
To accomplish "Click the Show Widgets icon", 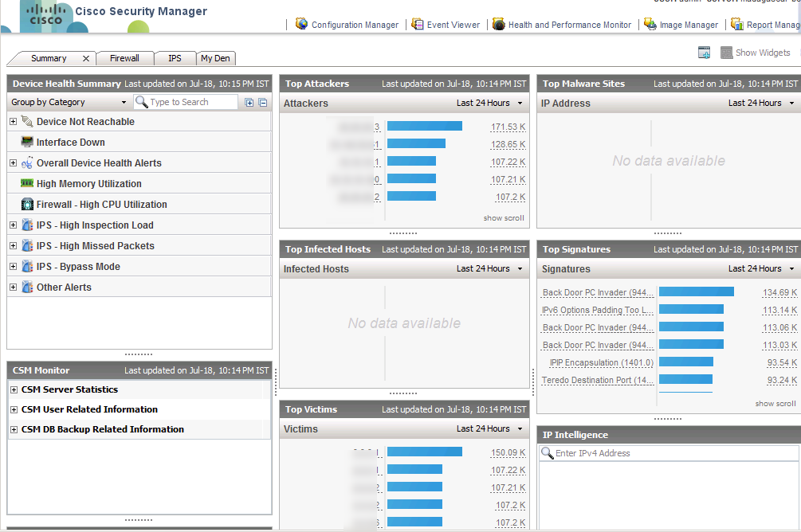I will pos(726,53).
